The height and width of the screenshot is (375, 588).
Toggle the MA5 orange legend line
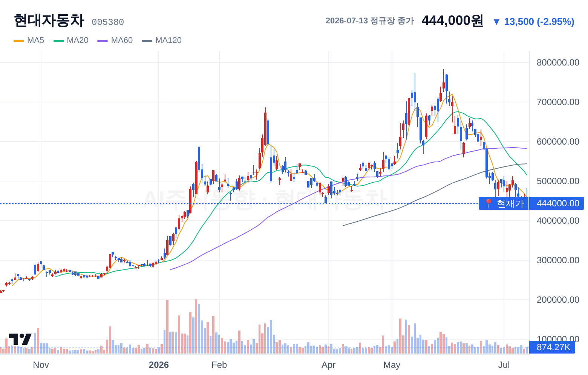(19, 41)
